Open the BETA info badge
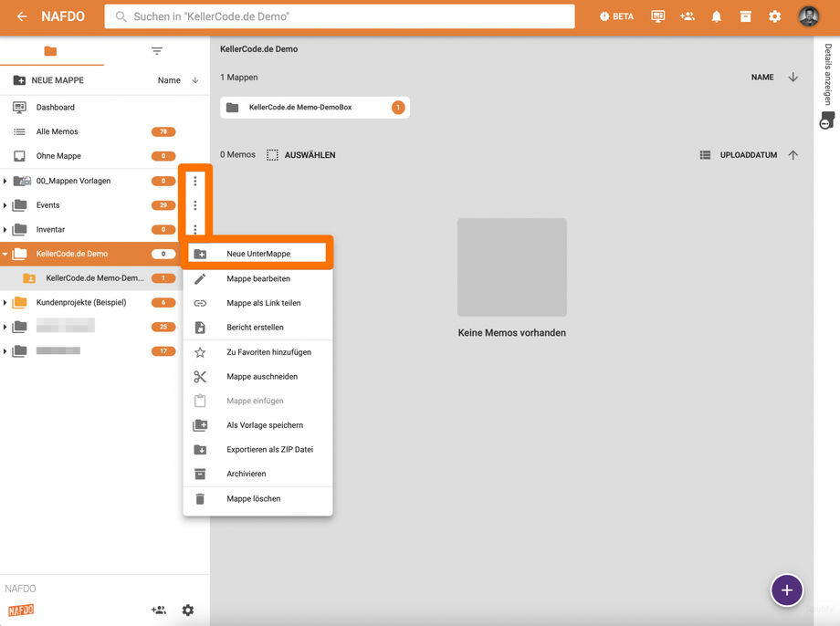 (616, 16)
